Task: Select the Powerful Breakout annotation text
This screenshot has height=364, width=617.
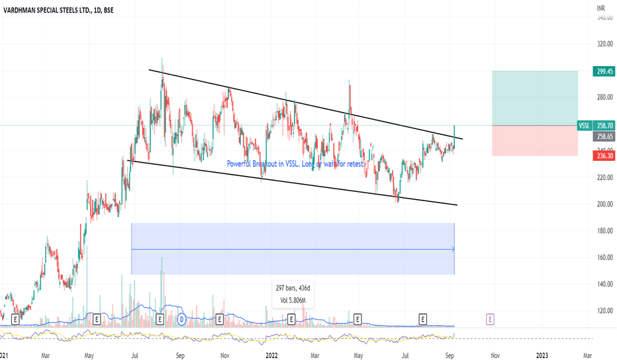Action: pyautogui.click(x=295, y=163)
